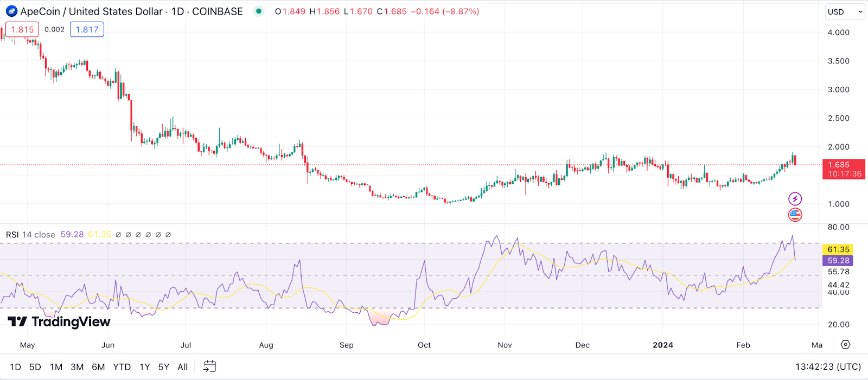
Task: Click the 61.35 yellow RSI MA label
Action: [838, 249]
